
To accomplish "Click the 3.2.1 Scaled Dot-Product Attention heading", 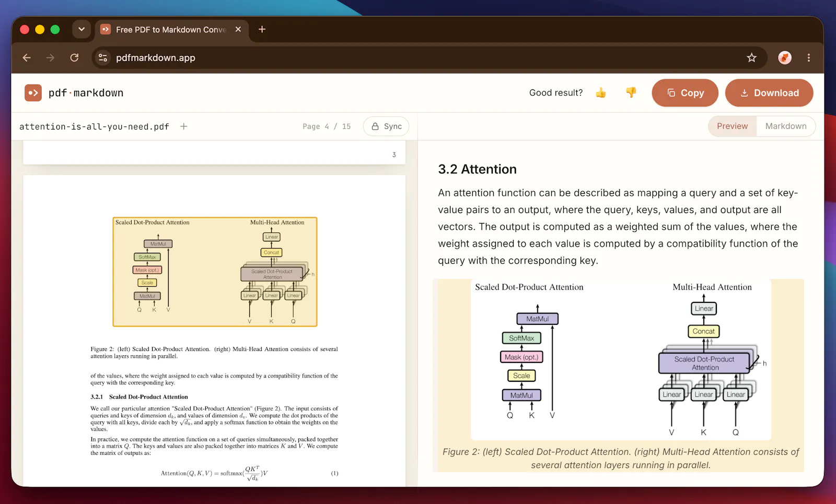I will click(x=139, y=397).
